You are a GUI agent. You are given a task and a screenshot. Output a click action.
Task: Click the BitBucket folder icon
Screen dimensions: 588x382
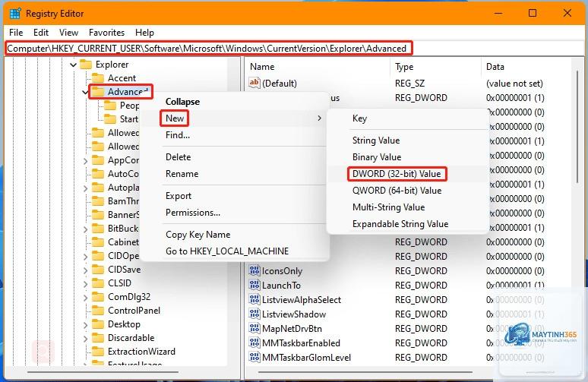[98, 229]
